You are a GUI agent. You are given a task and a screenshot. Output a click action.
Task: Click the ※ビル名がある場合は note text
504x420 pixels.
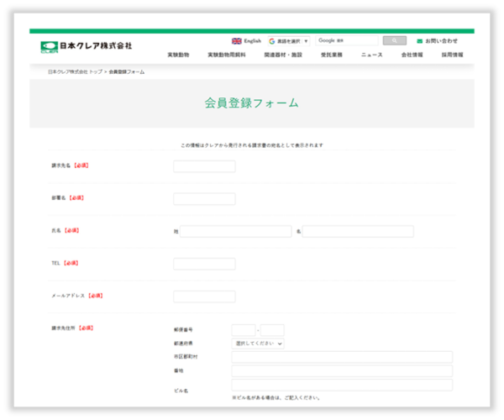point(276,398)
